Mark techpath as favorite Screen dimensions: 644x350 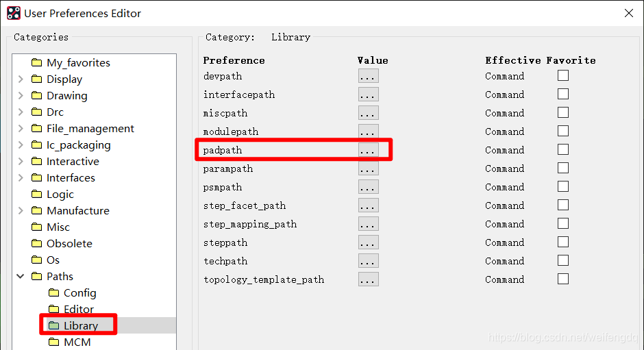[x=563, y=260]
